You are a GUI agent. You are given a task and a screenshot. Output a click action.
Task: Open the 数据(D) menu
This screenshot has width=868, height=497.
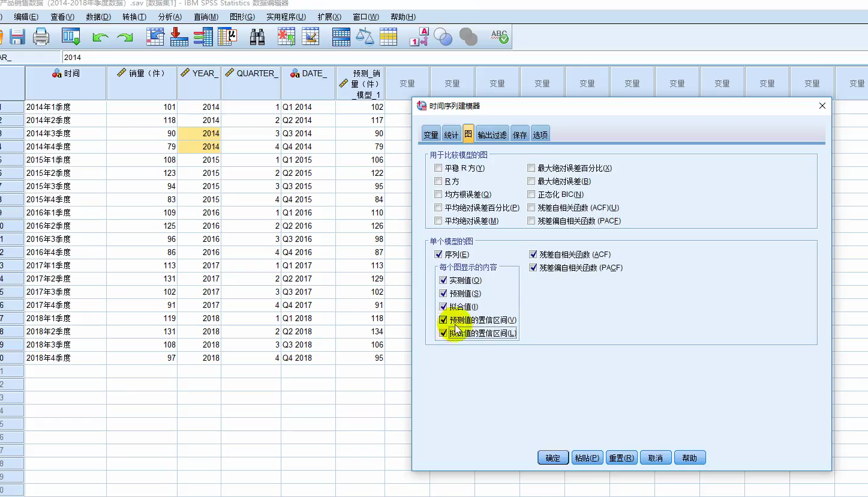click(98, 17)
